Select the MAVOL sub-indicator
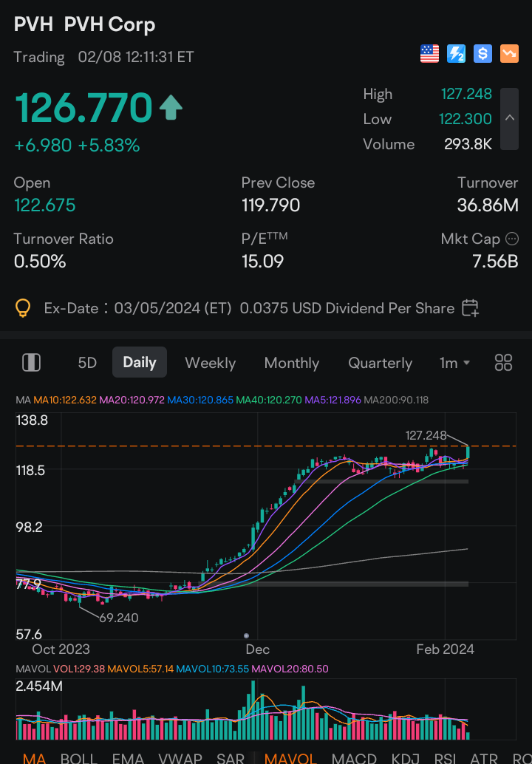 [290, 757]
